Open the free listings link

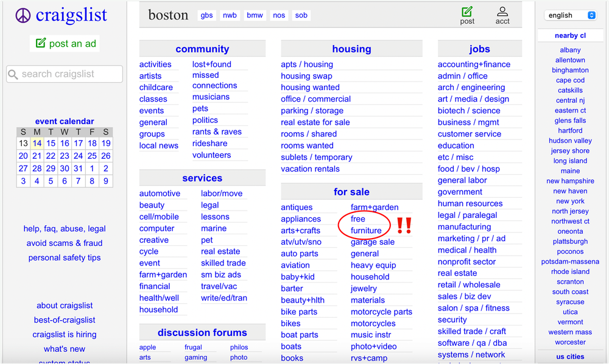(x=357, y=219)
